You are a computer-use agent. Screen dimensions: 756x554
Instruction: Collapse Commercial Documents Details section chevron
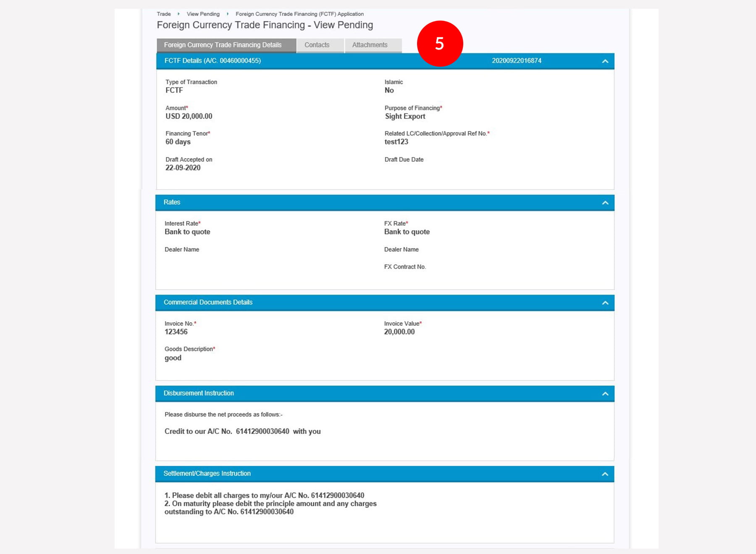click(605, 303)
